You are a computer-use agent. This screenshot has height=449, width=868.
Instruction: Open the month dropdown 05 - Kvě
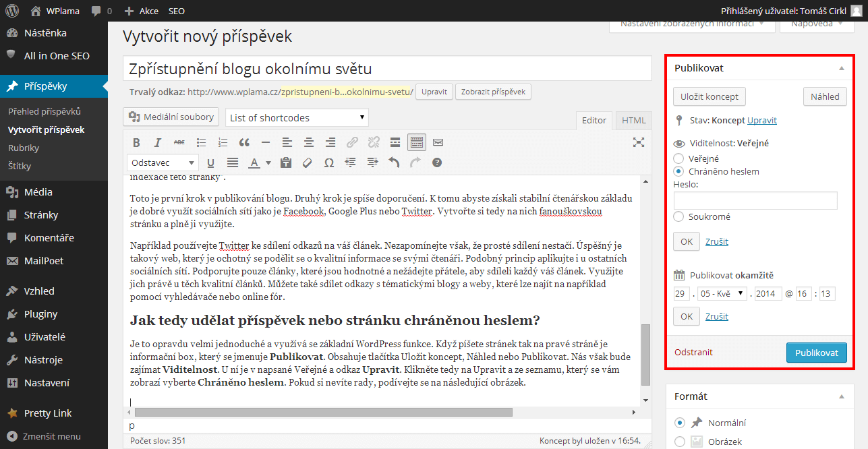point(722,293)
